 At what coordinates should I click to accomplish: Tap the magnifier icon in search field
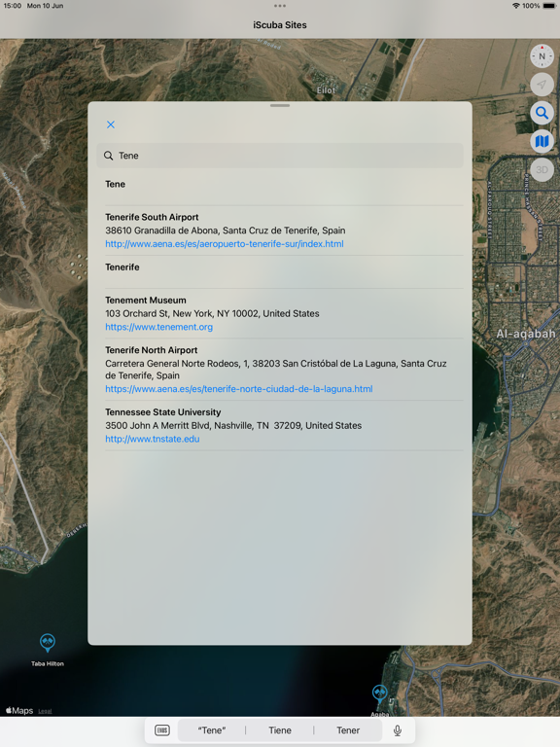click(109, 156)
